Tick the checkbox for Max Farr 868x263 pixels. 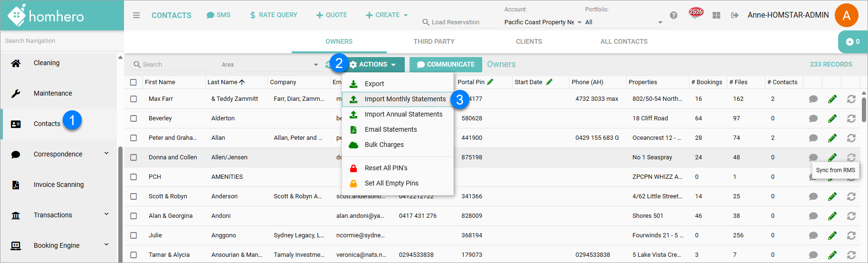click(x=134, y=99)
